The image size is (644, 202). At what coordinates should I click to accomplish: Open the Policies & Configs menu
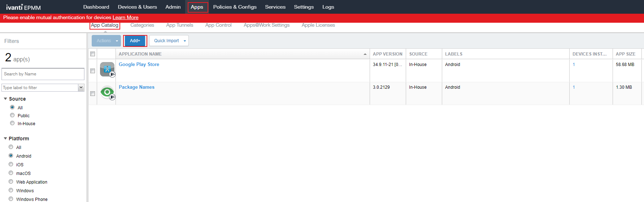(235, 7)
